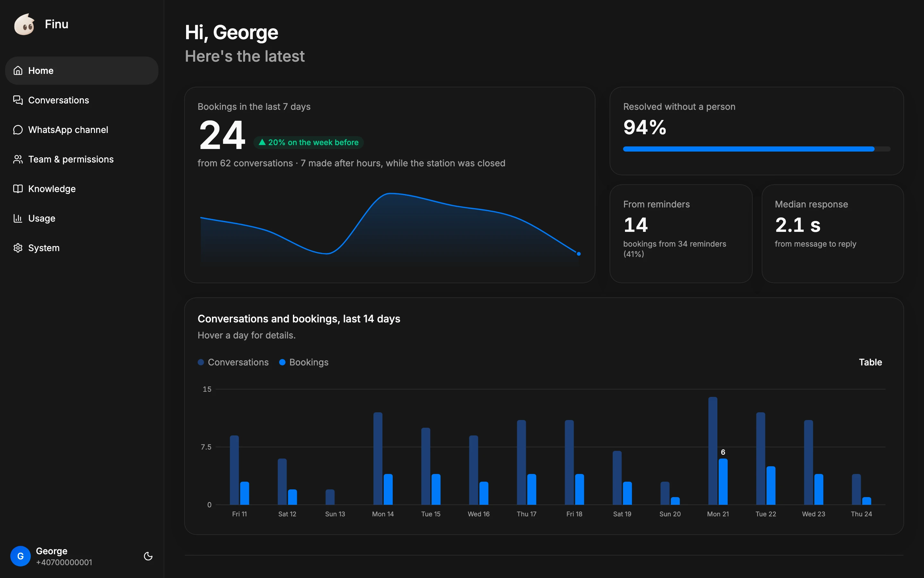Screen dimensions: 924x578
Task: Click the 2.1 s median response value
Action: pos(798,225)
